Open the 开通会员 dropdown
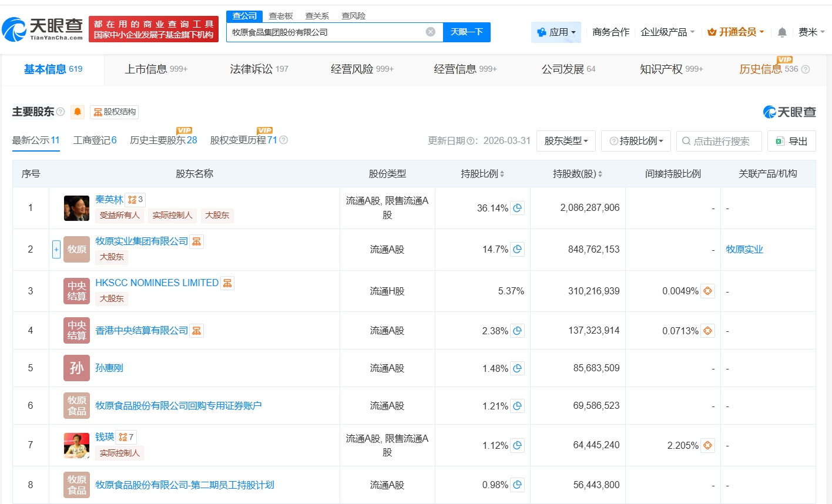 coord(736,32)
